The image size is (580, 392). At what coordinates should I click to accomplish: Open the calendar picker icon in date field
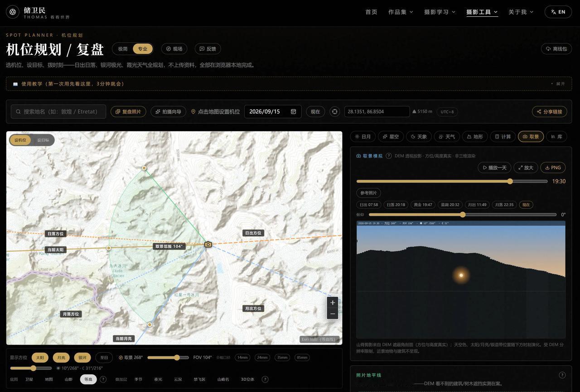[x=293, y=112]
